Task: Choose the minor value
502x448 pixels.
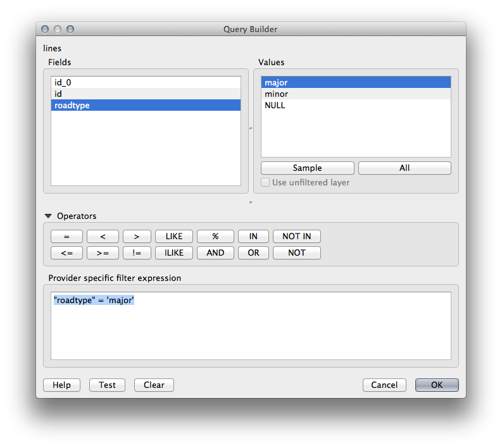Action: pyautogui.click(x=355, y=94)
